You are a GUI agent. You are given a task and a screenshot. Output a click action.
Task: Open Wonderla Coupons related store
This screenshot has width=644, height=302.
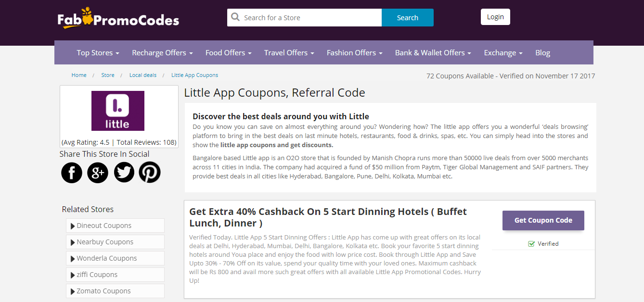point(115,258)
